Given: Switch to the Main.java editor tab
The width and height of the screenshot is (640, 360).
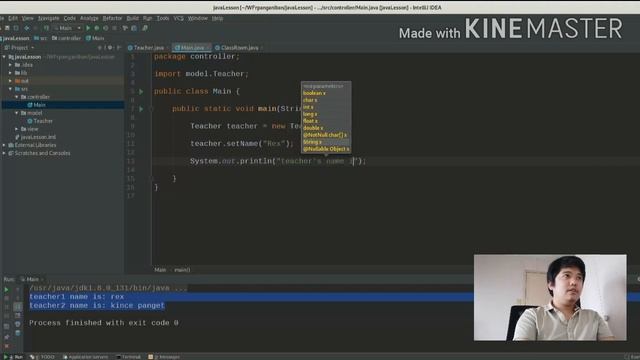Looking at the screenshot, I should (x=191, y=48).
